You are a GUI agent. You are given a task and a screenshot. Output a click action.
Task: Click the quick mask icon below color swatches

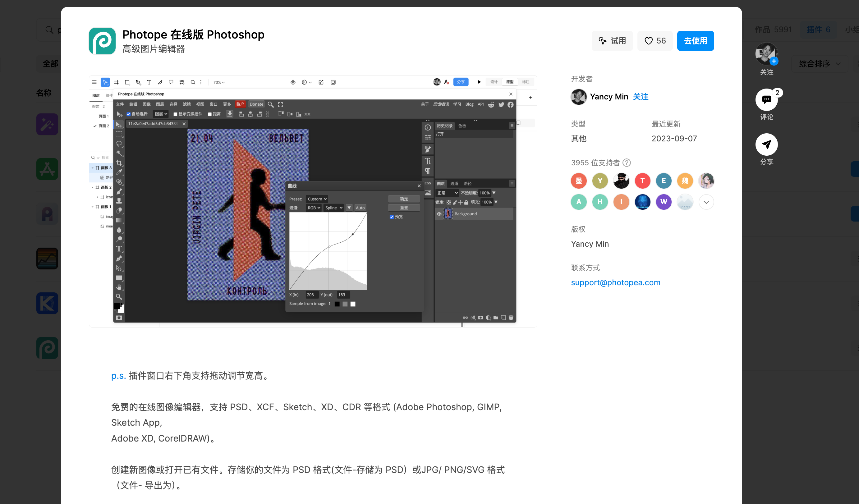pos(119,318)
